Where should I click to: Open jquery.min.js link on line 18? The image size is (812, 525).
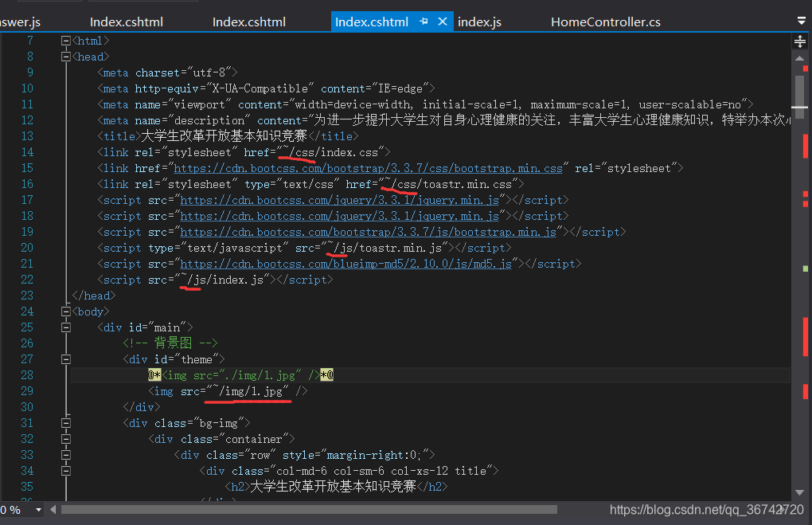coord(339,216)
